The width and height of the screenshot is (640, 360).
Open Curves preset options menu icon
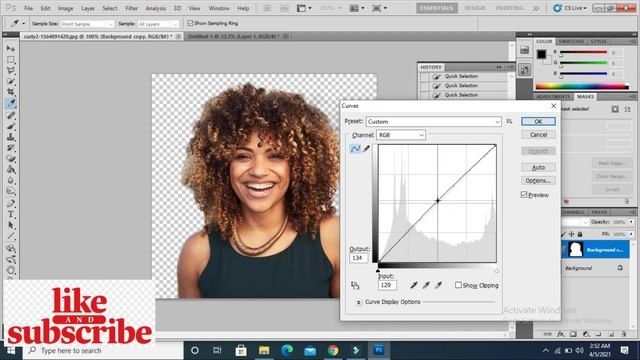tap(509, 121)
